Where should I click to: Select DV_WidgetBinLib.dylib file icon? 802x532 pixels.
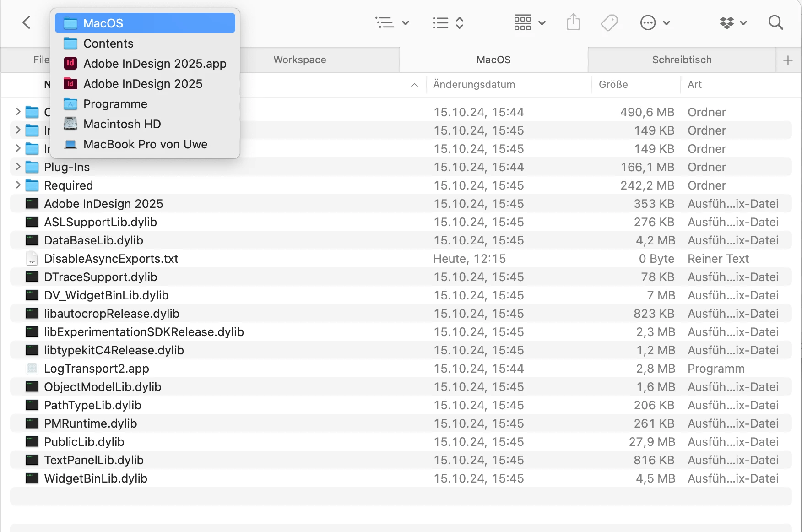[x=32, y=295]
